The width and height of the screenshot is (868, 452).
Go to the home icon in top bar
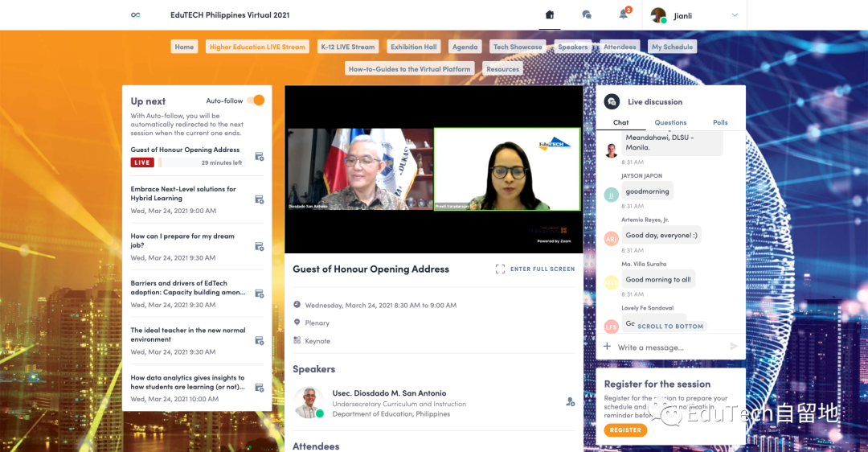[x=550, y=14]
